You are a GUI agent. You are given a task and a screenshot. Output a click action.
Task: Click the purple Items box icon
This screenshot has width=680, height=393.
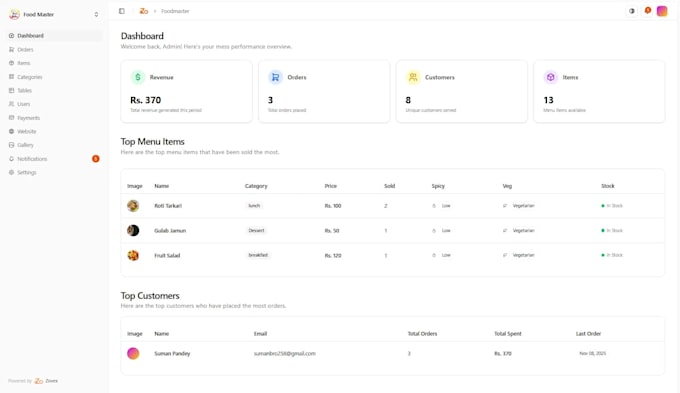[x=551, y=77]
